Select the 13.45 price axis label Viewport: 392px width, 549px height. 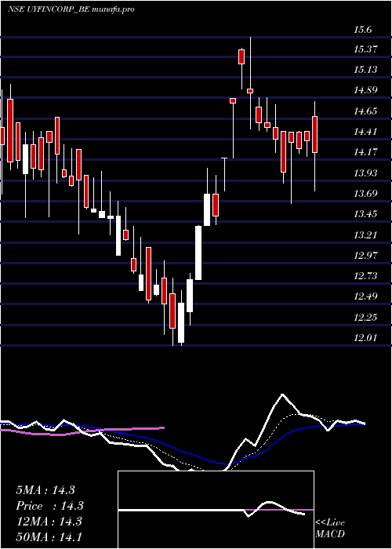pos(365,214)
